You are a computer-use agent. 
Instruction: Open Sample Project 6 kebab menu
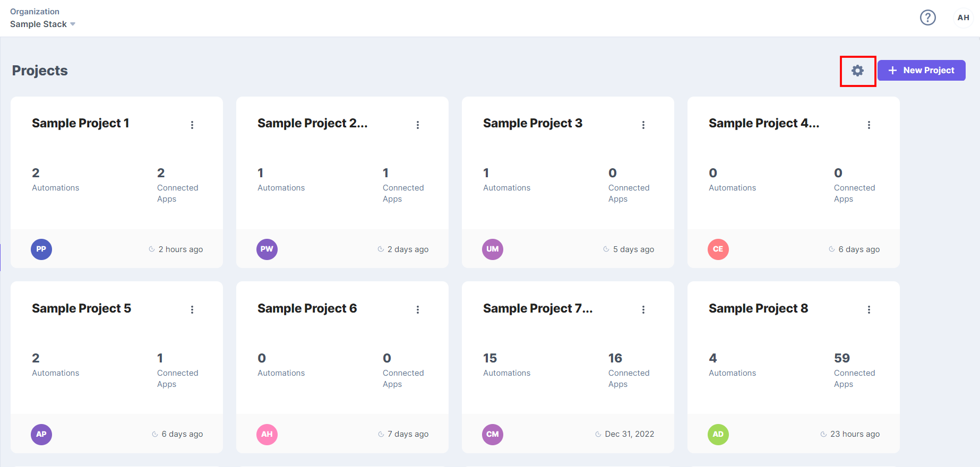pos(418,309)
